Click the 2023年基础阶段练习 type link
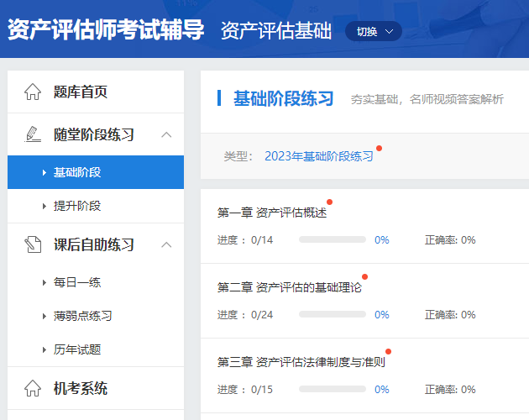This screenshot has height=420, width=529. 318,156
